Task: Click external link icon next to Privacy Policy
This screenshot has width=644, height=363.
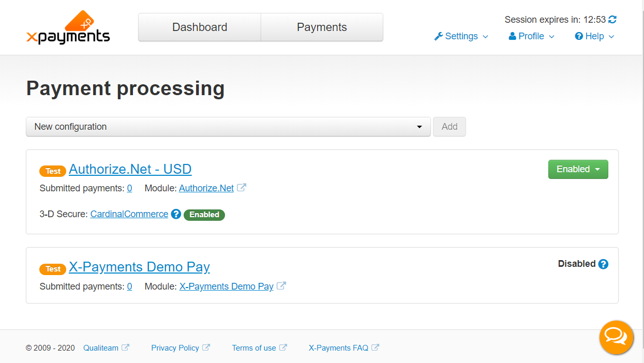Action: point(206,347)
